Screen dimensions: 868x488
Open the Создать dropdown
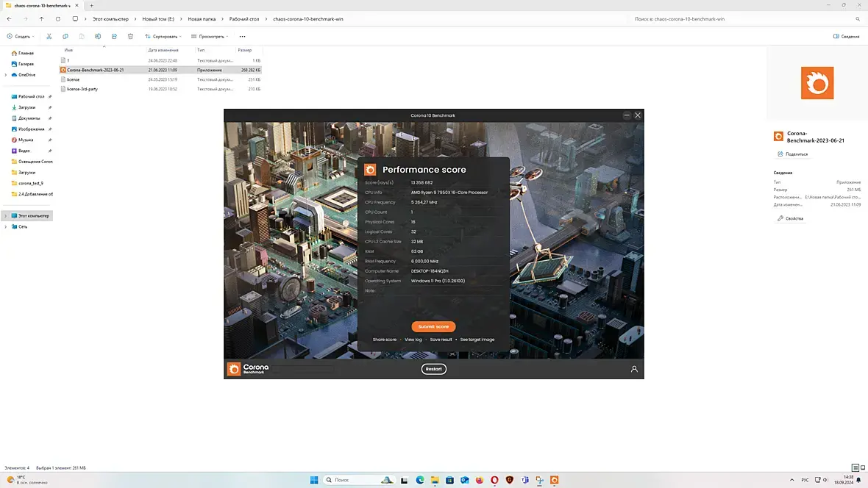coord(21,37)
